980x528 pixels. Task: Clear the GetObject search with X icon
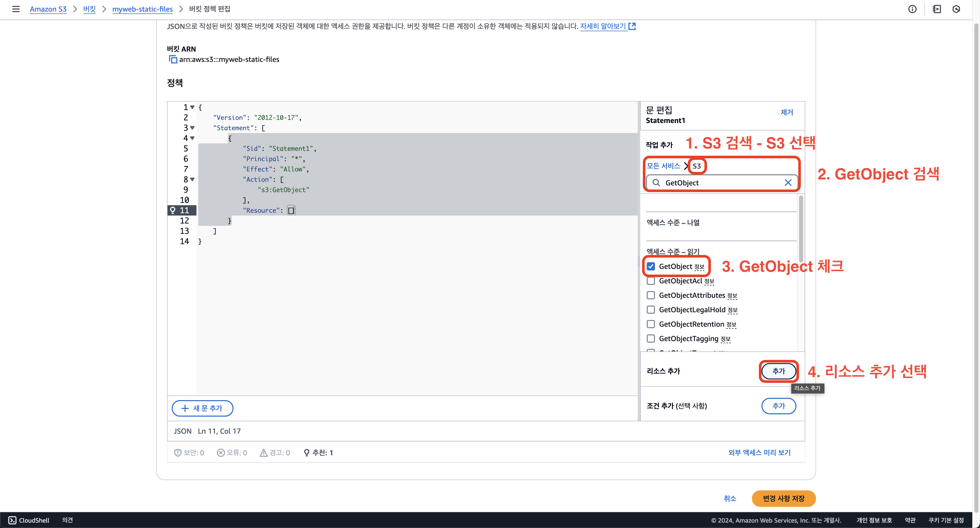click(788, 183)
